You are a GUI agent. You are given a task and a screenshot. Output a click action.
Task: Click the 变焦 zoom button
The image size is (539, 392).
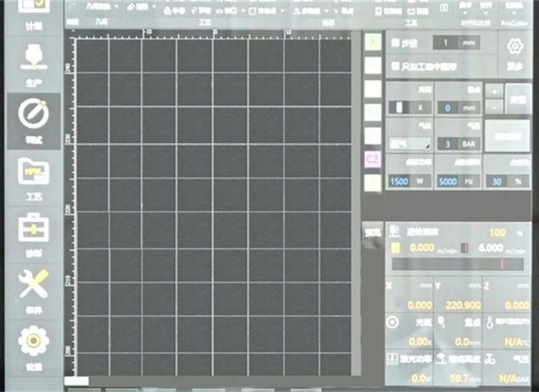tap(518, 100)
